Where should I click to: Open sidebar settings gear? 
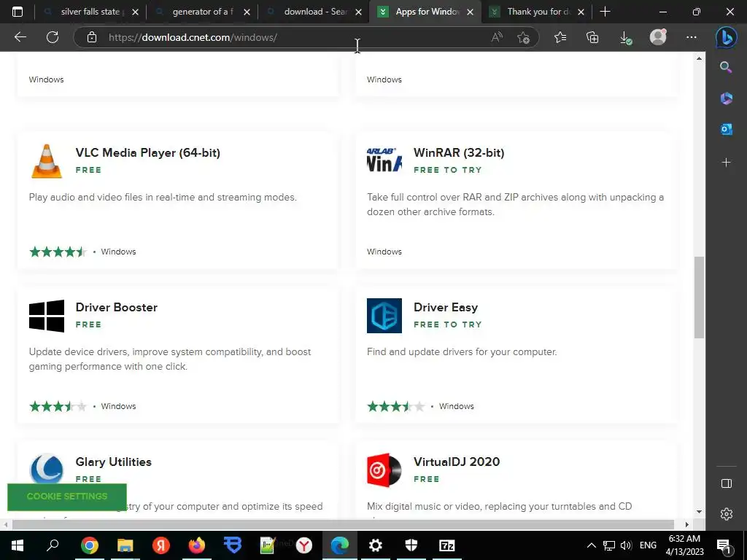pyautogui.click(x=726, y=514)
